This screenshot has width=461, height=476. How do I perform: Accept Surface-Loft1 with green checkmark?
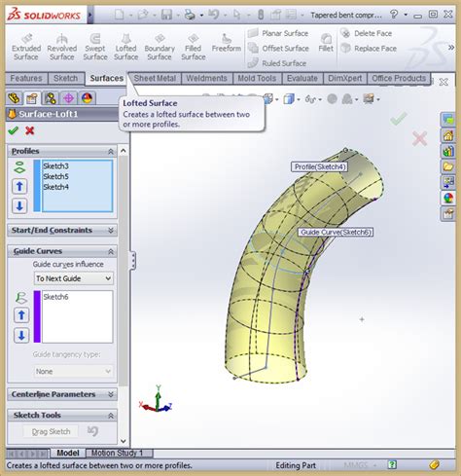point(13,130)
